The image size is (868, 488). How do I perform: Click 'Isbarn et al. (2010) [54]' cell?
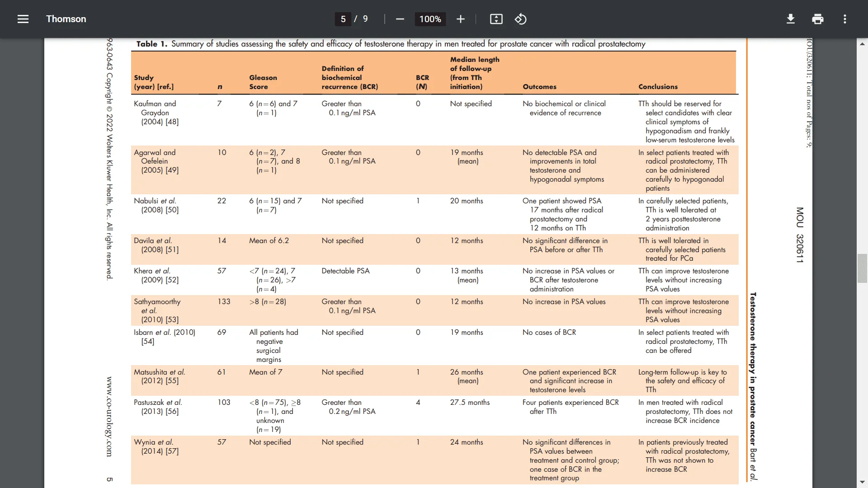point(165,337)
